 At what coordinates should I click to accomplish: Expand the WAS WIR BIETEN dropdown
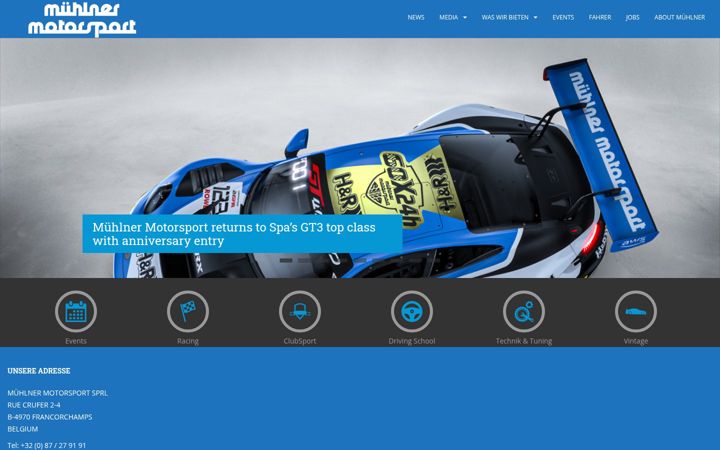pos(509,17)
